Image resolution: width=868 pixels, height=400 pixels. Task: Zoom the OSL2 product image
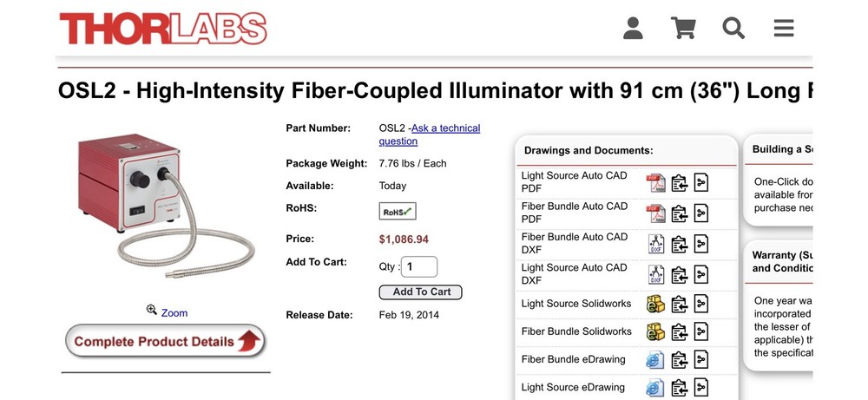[167, 312]
